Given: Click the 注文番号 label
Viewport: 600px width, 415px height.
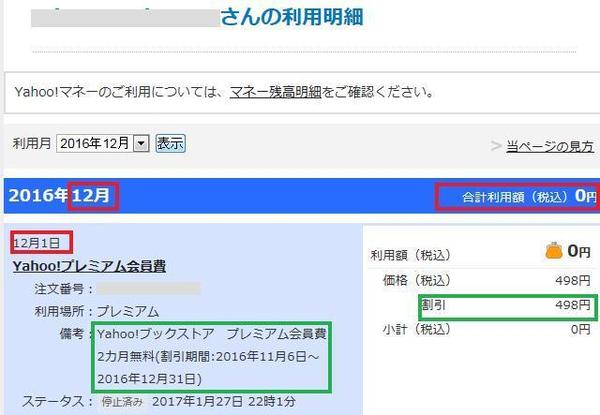Looking at the screenshot, I should pyautogui.click(x=59, y=289).
